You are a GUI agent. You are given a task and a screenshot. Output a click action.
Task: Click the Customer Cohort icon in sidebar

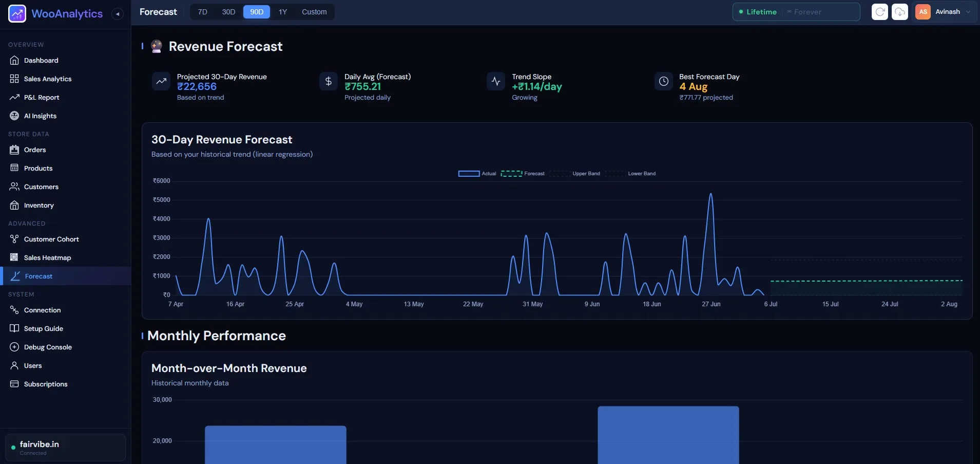tap(14, 239)
